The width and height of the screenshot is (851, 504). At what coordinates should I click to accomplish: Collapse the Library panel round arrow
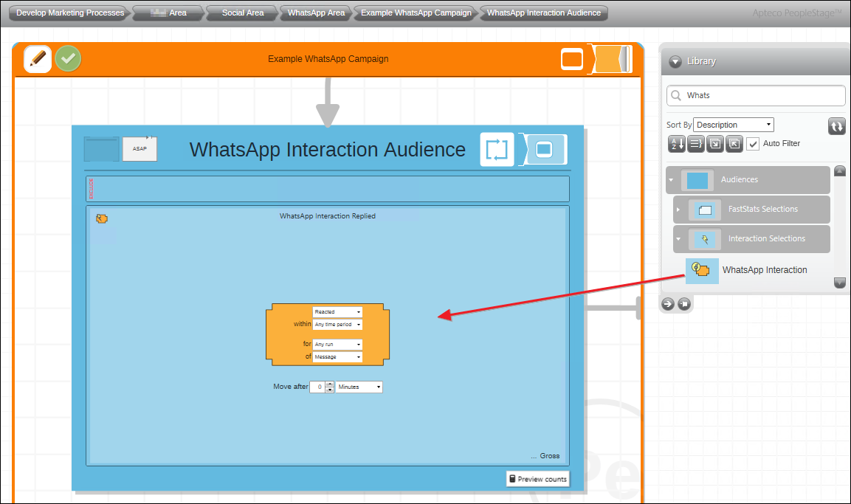coord(675,61)
